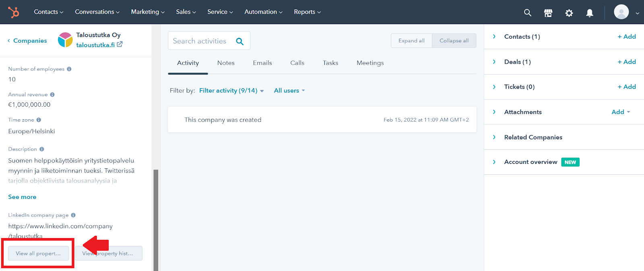
Task: Switch to the Notes tab
Action: click(x=226, y=63)
